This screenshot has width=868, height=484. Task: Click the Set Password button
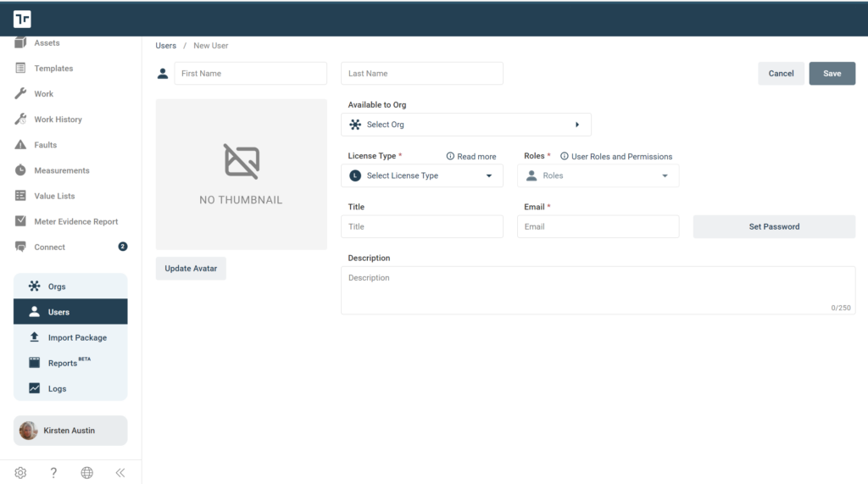774,226
